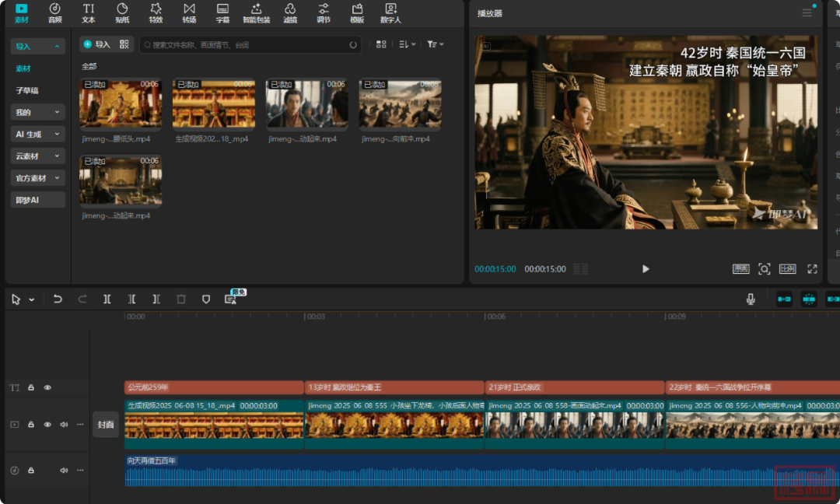Toggle the main track magnet
The height and width of the screenshot is (504, 840).
pos(784,299)
